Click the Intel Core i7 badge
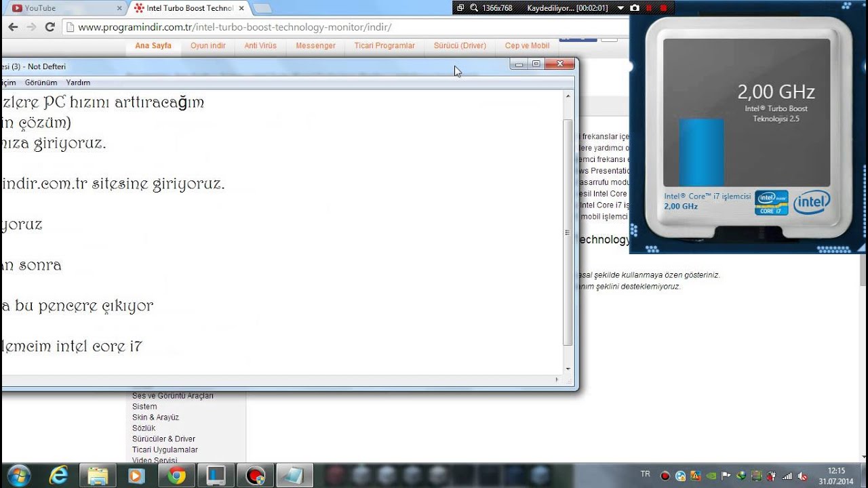868x488 pixels. (x=771, y=203)
